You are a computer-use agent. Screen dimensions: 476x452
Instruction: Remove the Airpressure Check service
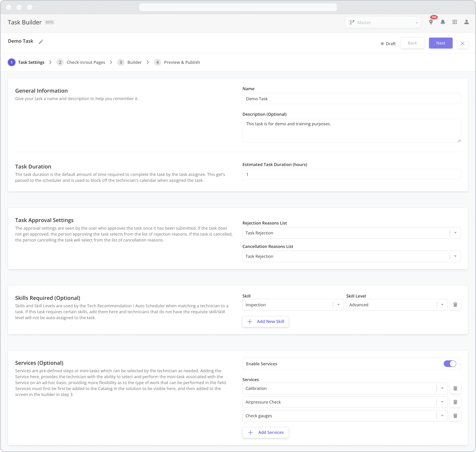tap(455, 402)
